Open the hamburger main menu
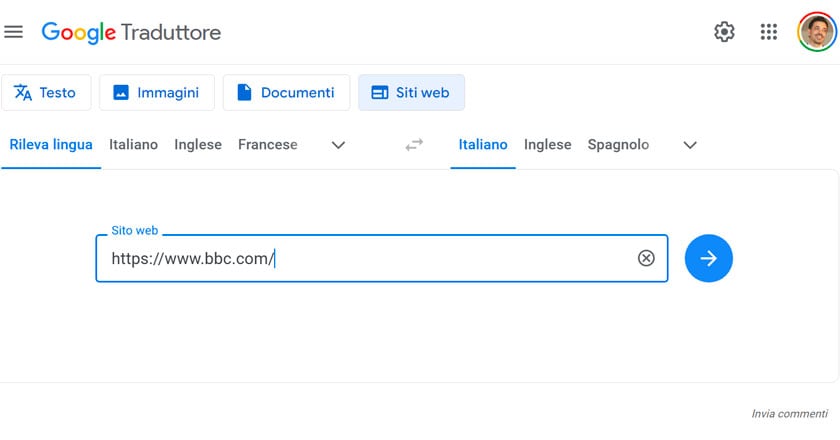 (13, 32)
